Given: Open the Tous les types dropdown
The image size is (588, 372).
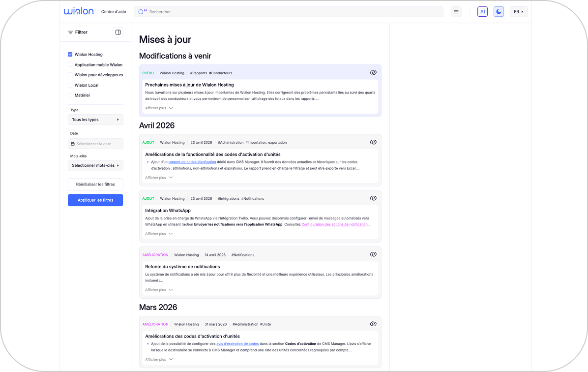Looking at the screenshot, I should pyautogui.click(x=95, y=120).
